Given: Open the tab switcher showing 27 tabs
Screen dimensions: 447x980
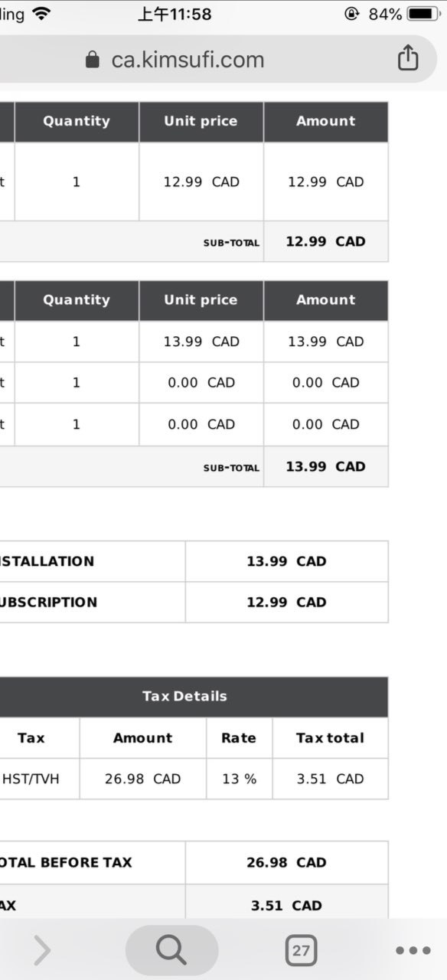Looking at the screenshot, I should [301, 951].
